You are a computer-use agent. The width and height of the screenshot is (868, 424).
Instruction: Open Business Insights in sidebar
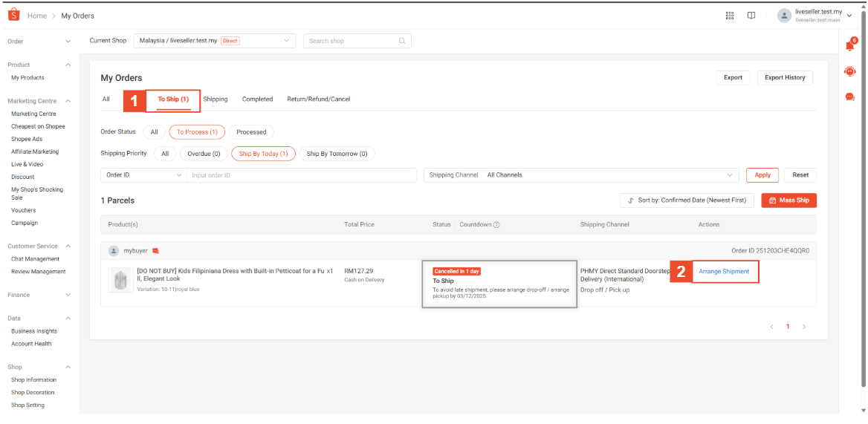(33, 331)
